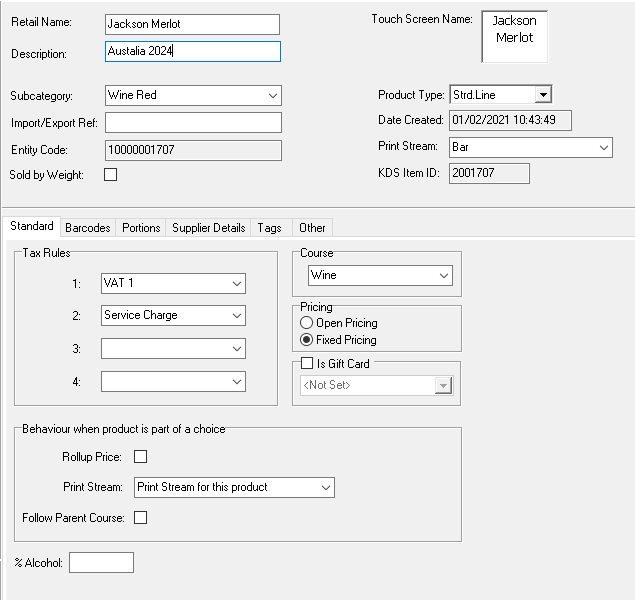This screenshot has width=635, height=600.
Task: Enable the Rollup Price checkbox
Action: (141, 457)
